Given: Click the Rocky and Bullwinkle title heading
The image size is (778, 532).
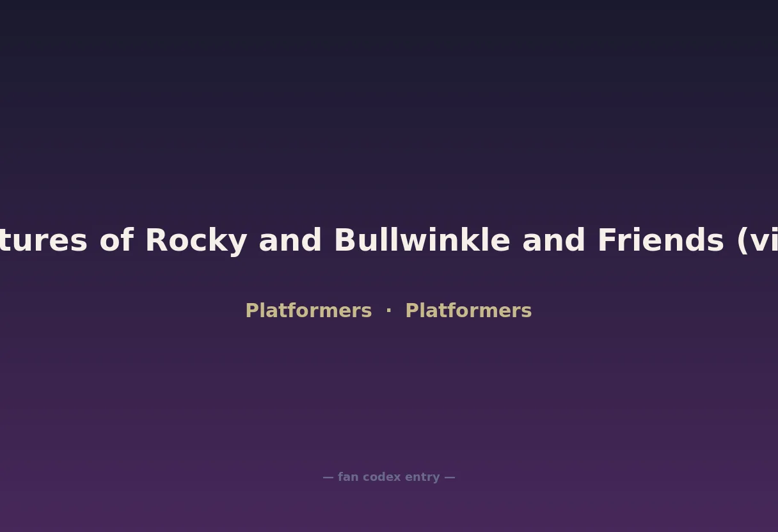Looking at the screenshot, I should click(x=389, y=241).
